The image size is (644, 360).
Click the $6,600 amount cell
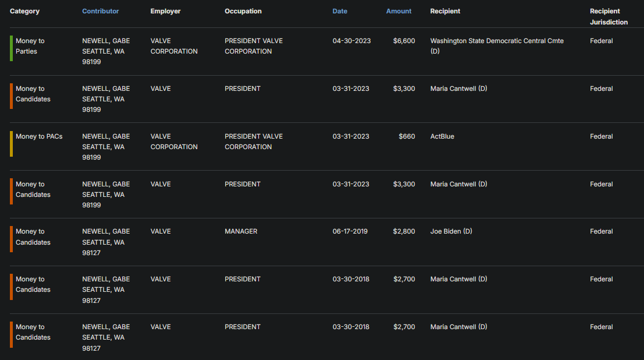(x=404, y=41)
